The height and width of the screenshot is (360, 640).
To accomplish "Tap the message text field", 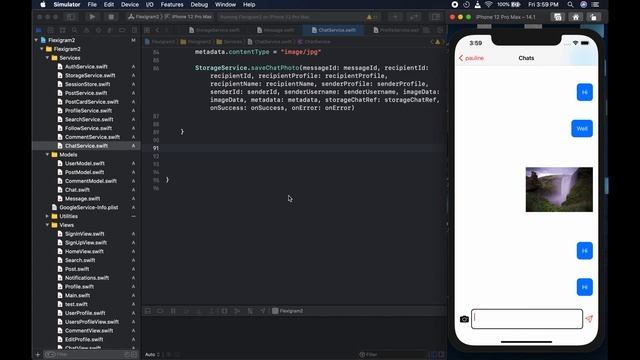I will (527, 319).
